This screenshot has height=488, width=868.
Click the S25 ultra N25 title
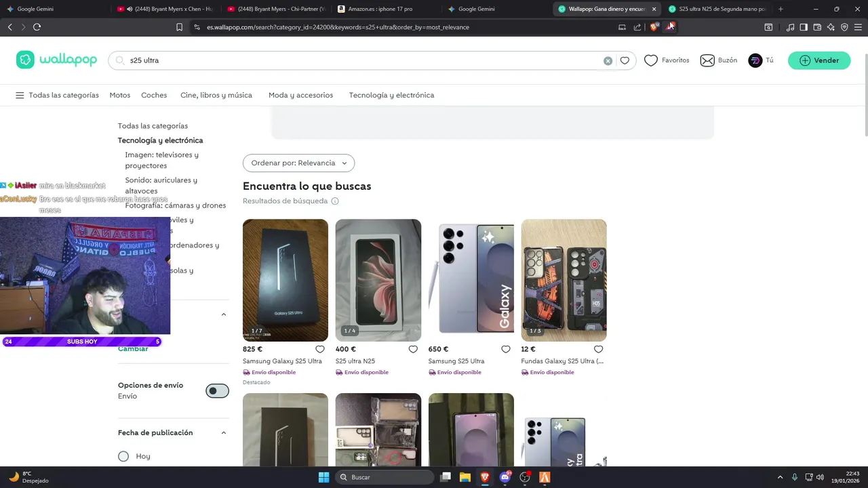coord(355,361)
